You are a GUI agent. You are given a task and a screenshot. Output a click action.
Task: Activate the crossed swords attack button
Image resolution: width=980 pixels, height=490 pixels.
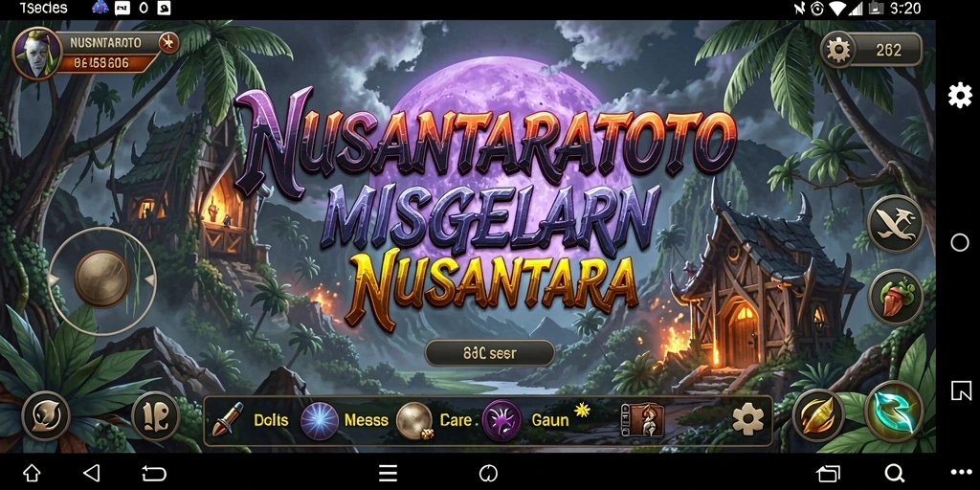pos(896,224)
